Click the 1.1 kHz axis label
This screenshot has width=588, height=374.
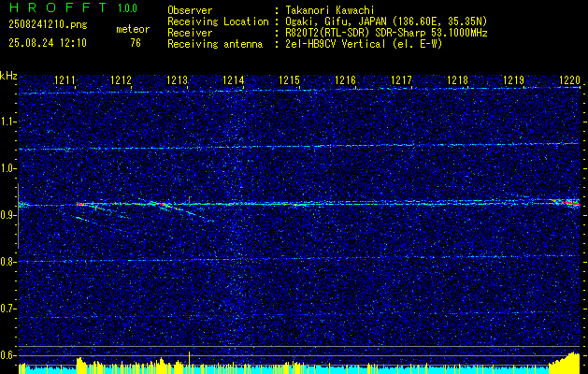tap(7, 122)
